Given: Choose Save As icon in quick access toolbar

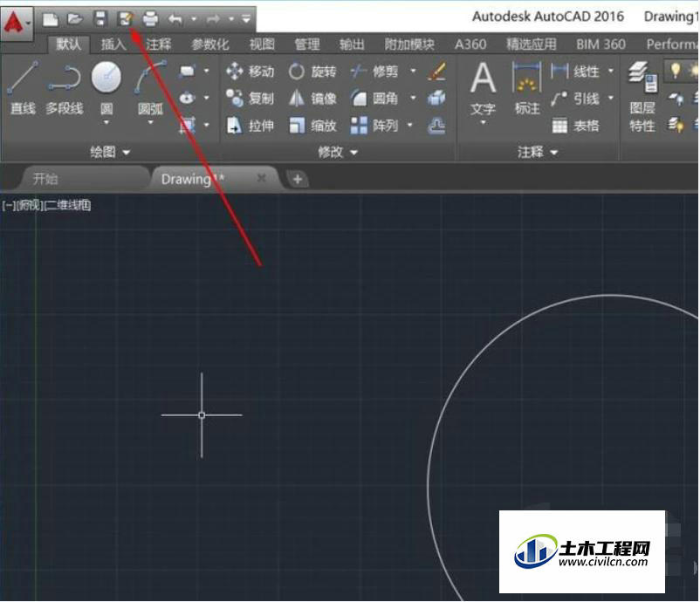Looking at the screenshot, I should click(x=126, y=19).
